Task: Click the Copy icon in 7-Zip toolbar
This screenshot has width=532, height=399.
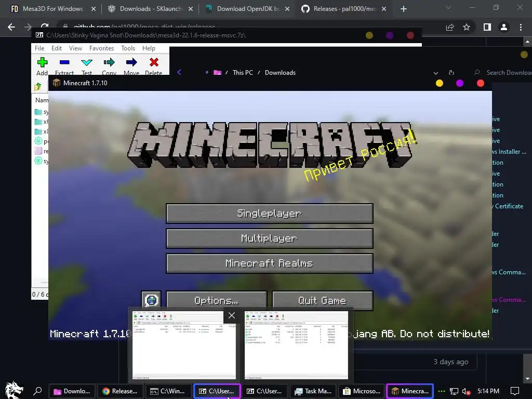Action: point(109,62)
